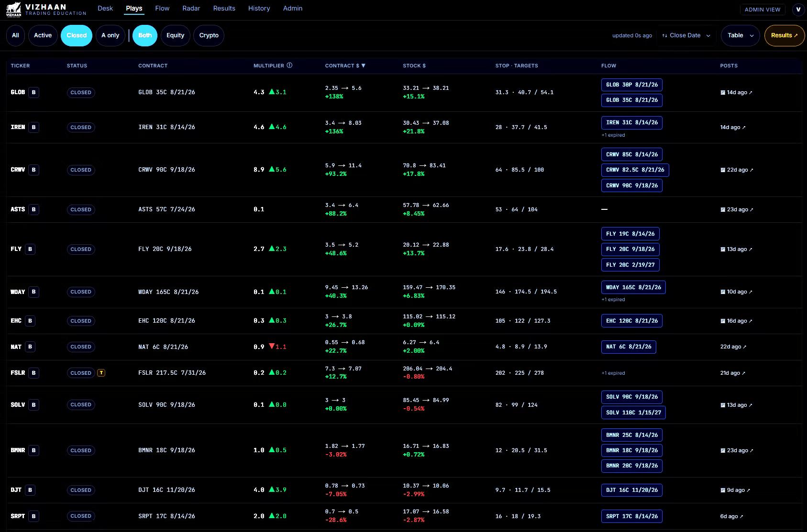Click the FLY 20C 2/19/27 flow chip
The image size is (807, 532).
click(630, 265)
